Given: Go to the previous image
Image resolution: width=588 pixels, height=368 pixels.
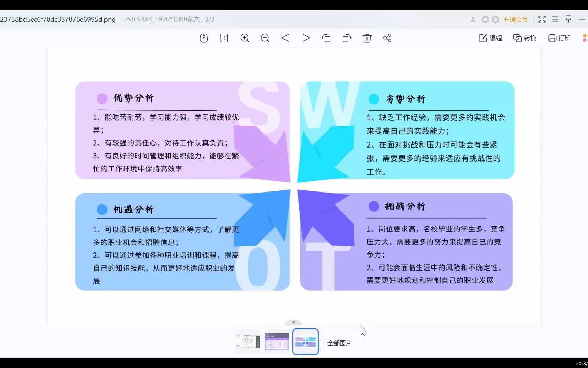Looking at the screenshot, I should click(x=285, y=38).
